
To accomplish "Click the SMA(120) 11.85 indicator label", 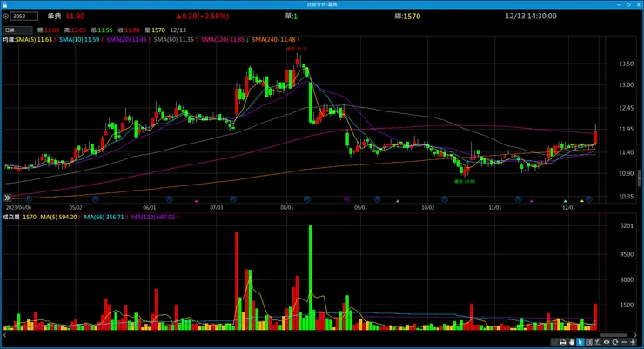I will tap(223, 40).
